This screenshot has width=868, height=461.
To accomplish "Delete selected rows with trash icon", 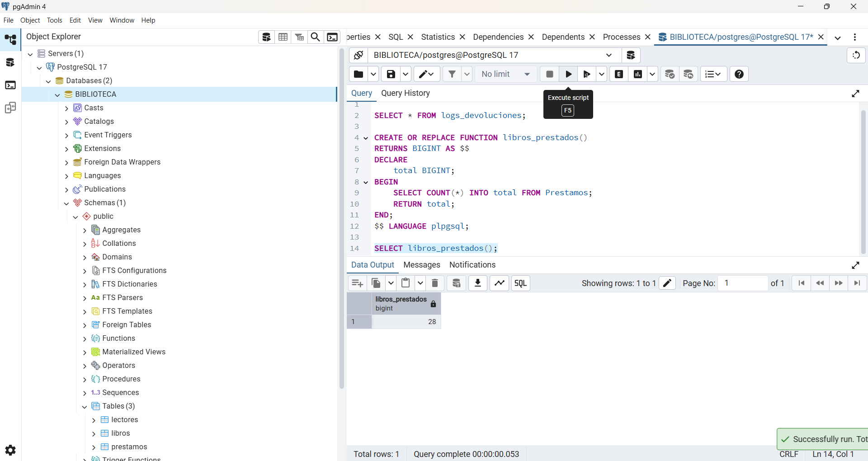I will [435, 283].
